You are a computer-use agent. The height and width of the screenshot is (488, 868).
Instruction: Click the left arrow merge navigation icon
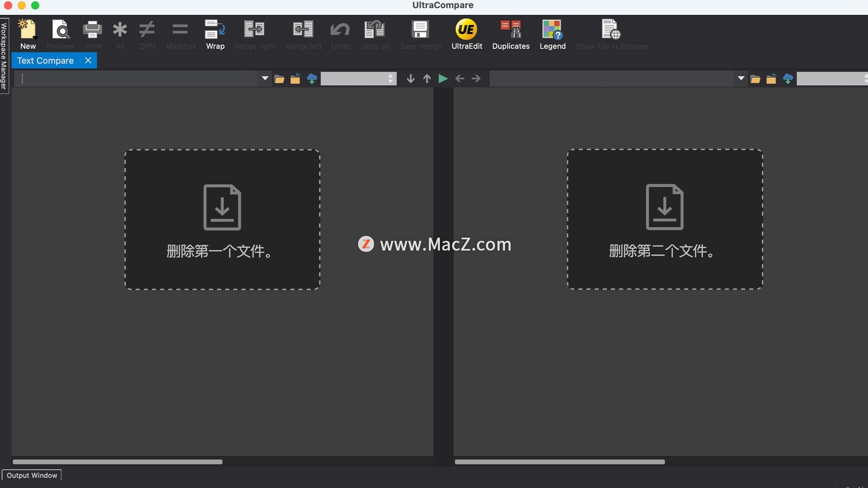coord(460,79)
